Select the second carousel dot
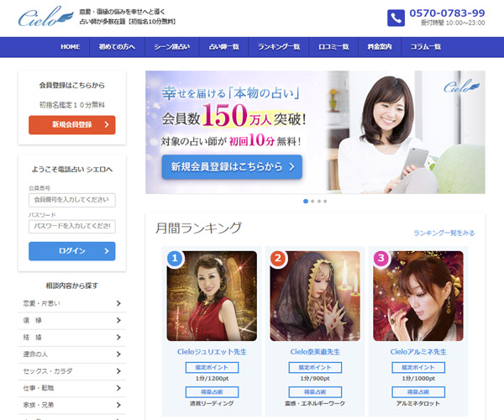The image size is (504, 420). (x=312, y=201)
